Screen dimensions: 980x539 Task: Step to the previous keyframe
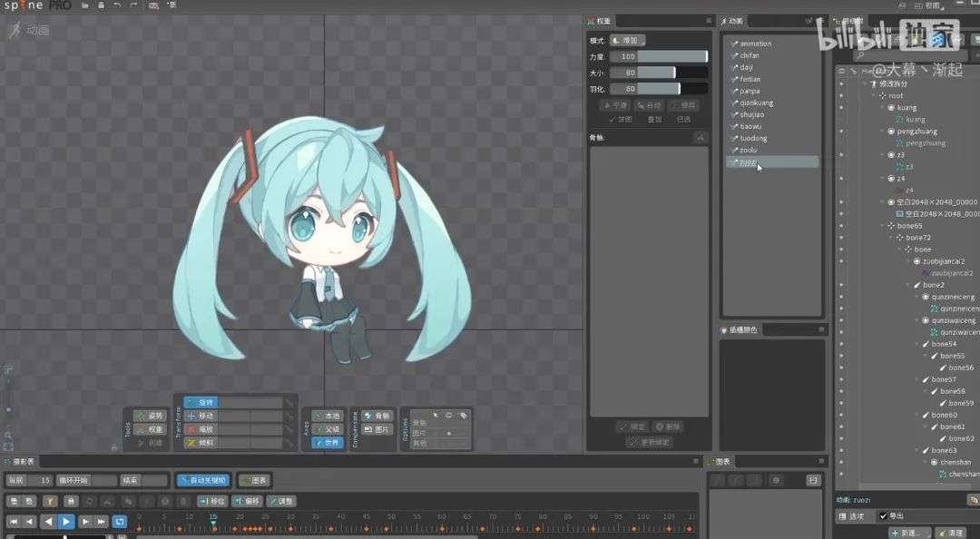click(29, 522)
